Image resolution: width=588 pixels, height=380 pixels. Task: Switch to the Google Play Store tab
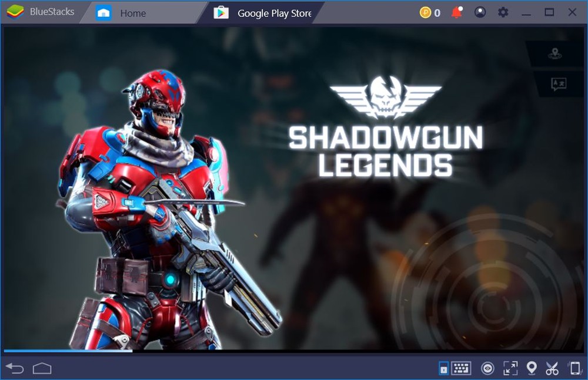pos(264,12)
